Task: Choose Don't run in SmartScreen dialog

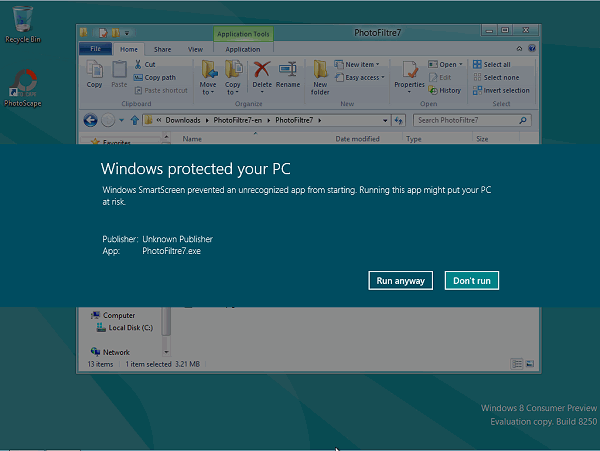Action: 471,281
